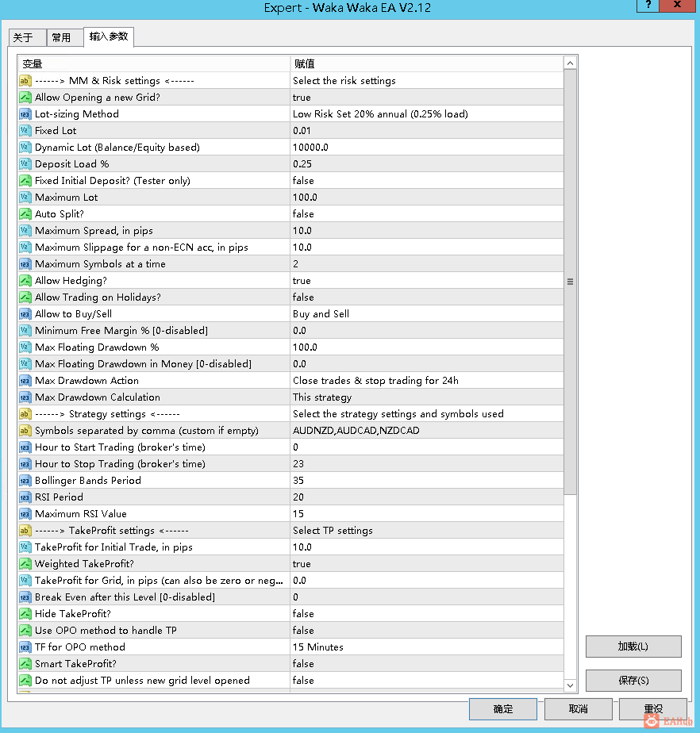Confirm with the 确定 button
Screen dimensions: 700x733
(503, 709)
